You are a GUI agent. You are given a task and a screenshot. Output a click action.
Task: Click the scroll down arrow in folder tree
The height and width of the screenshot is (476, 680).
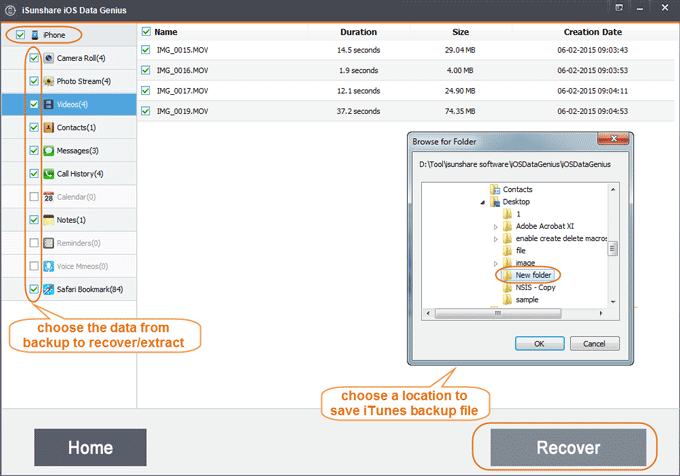coord(613,302)
